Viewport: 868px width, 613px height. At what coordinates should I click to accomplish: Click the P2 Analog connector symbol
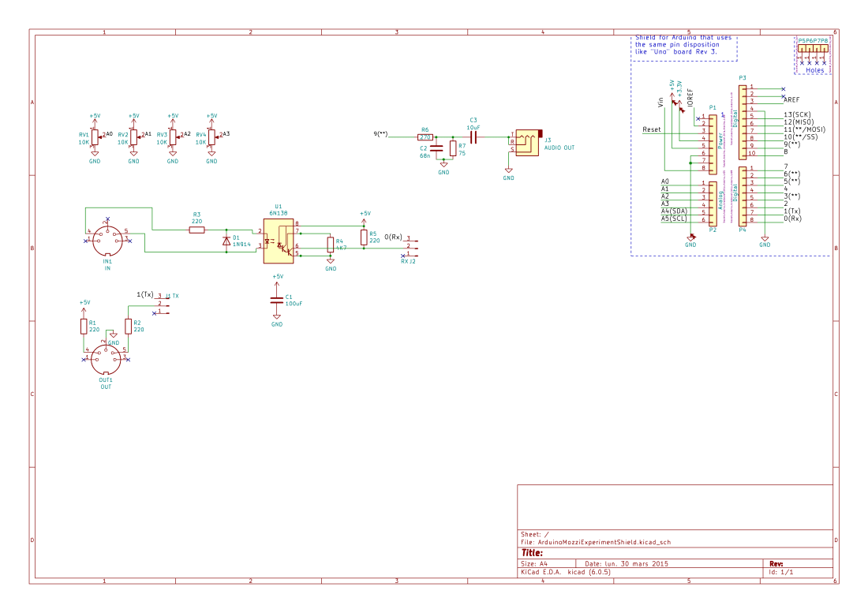[x=713, y=205]
